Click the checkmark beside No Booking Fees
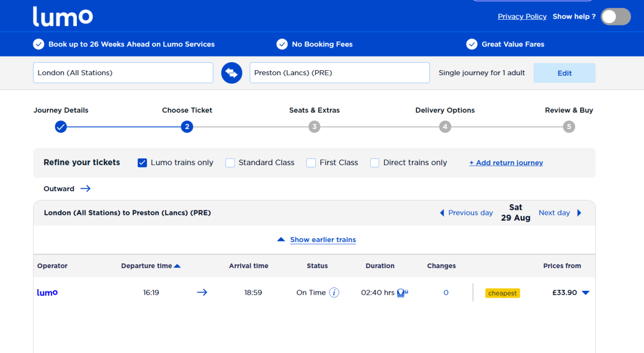Image resolution: width=644 pixels, height=353 pixels. pos(282,44)
